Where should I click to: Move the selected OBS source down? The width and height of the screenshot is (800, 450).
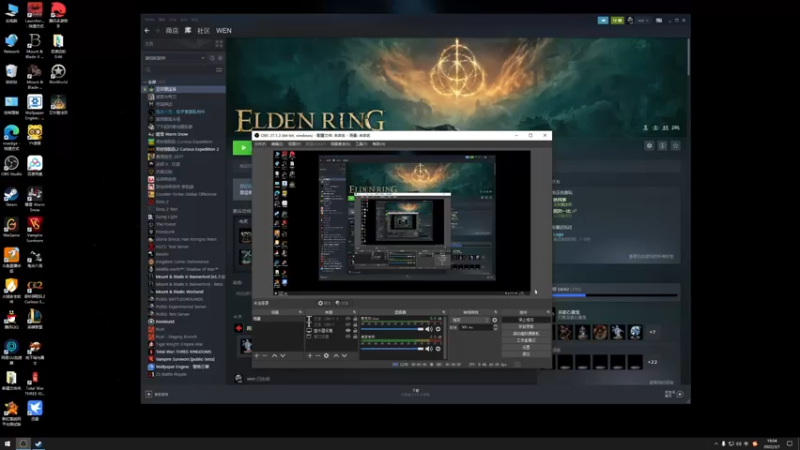tap(345, 356)
